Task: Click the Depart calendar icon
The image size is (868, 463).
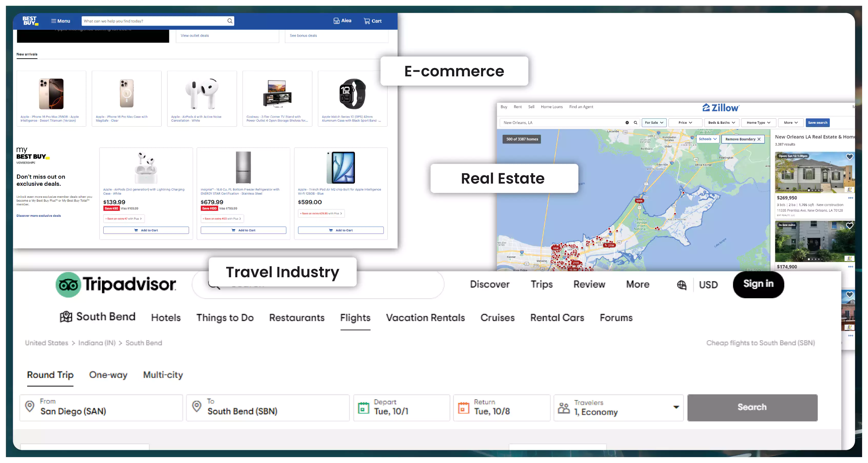Action: pyautogui.click(x=363, y=408)
